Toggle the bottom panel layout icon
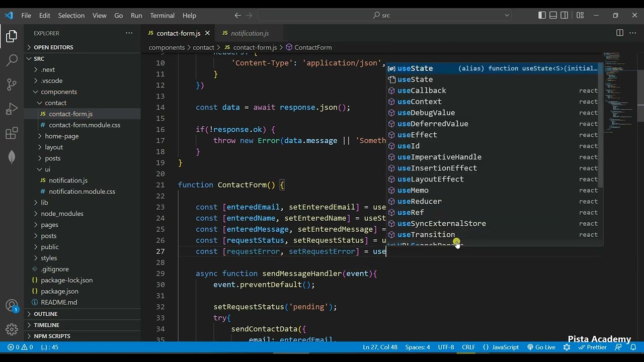Screen dimensions: 644x362 tap(553, 15)
